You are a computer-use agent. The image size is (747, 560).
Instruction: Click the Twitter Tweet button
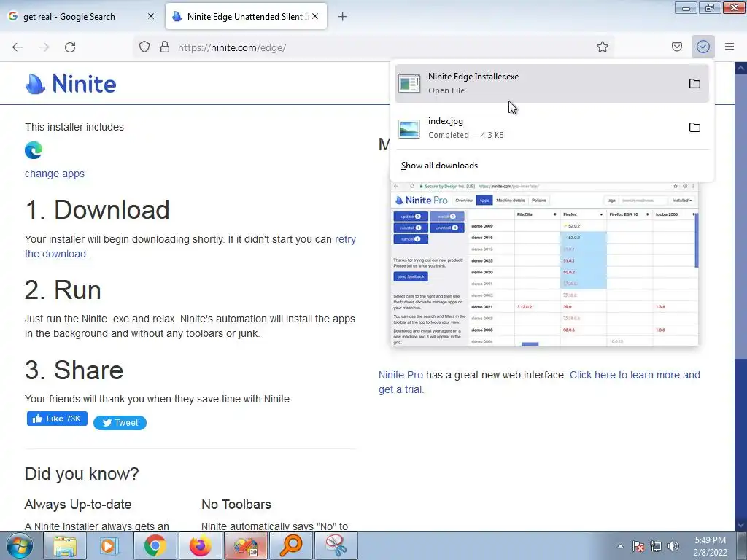tap(120, 423)
